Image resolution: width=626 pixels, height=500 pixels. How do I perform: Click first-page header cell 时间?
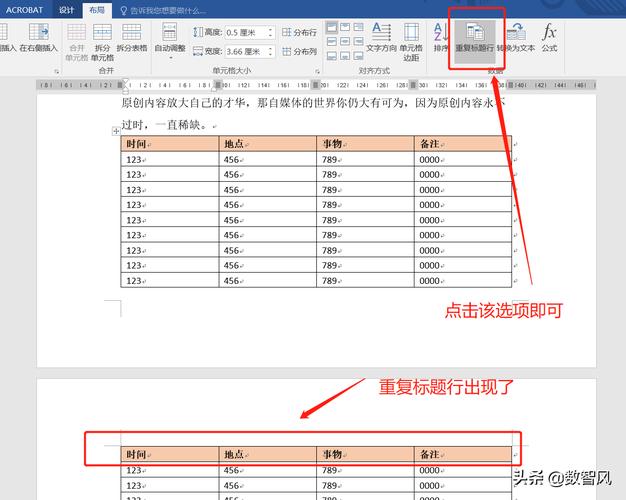(170, 144)
